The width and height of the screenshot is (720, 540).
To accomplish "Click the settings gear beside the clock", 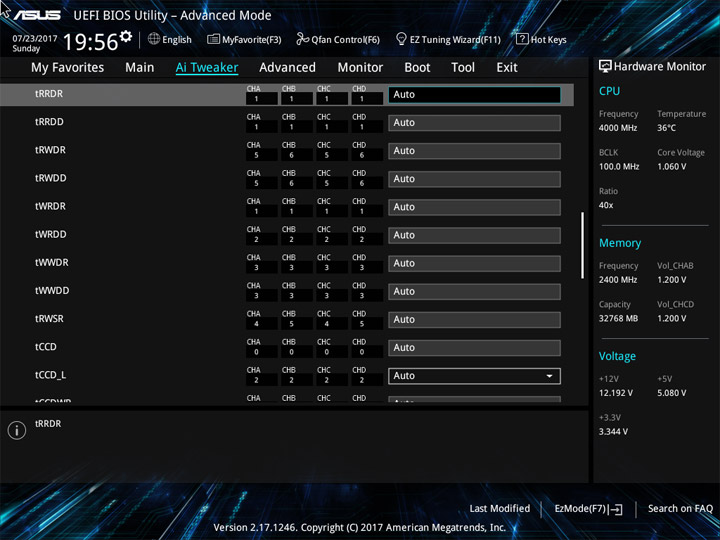I will coord(126,36).
